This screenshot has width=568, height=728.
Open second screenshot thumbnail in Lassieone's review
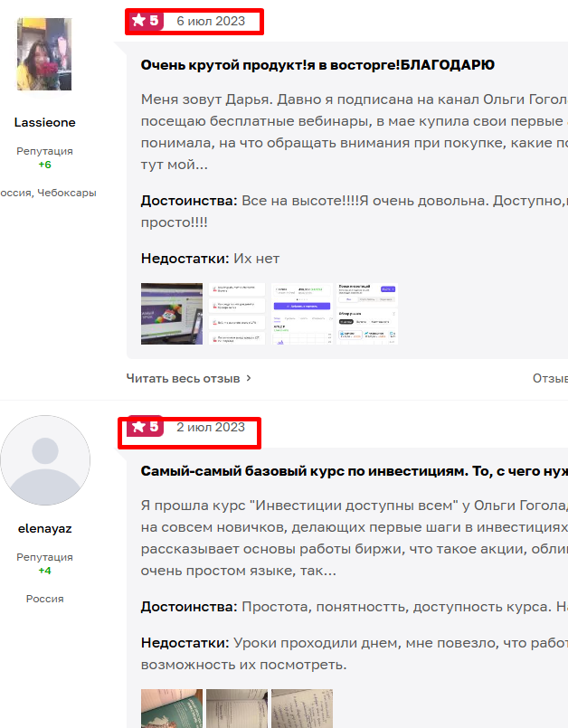click(x=237, y=314)
